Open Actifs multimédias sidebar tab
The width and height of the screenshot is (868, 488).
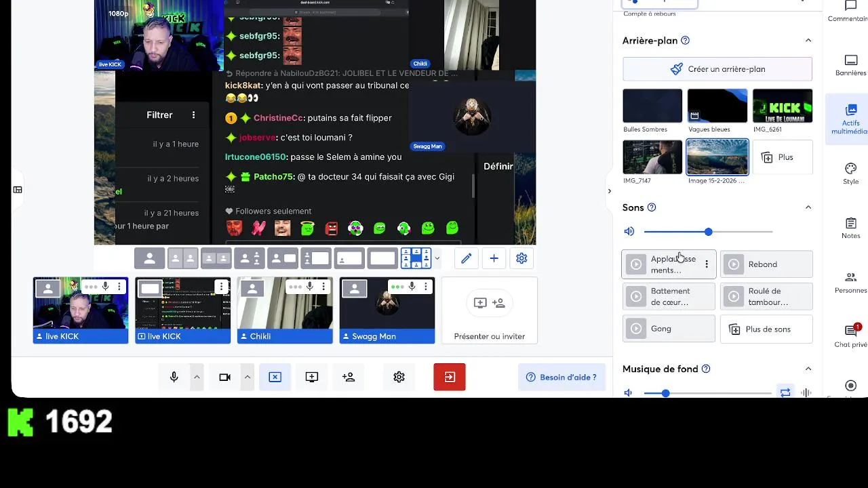[x=850, y=119]
